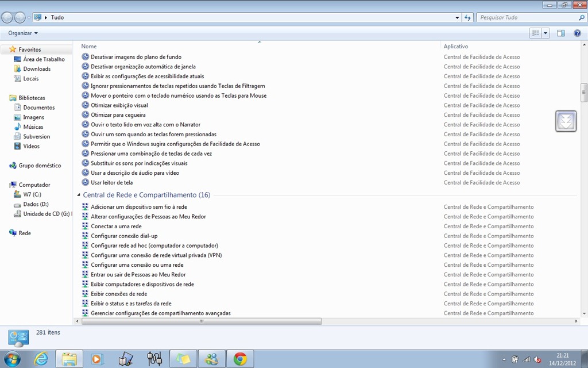Open Área de Trabalho in favorites
The width and height of the screenshot is (588, 368).
click(x=44, y=59)
